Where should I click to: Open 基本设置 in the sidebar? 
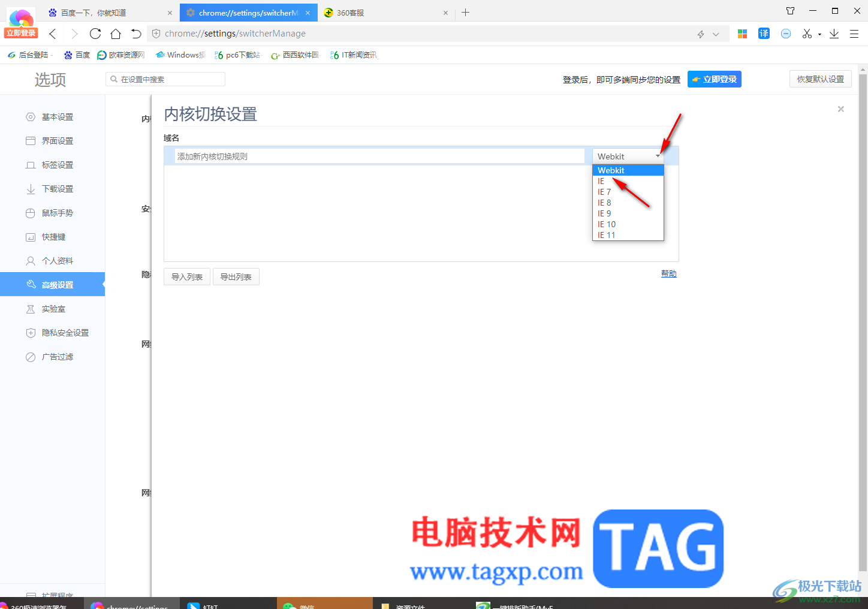tap(52, 117)
